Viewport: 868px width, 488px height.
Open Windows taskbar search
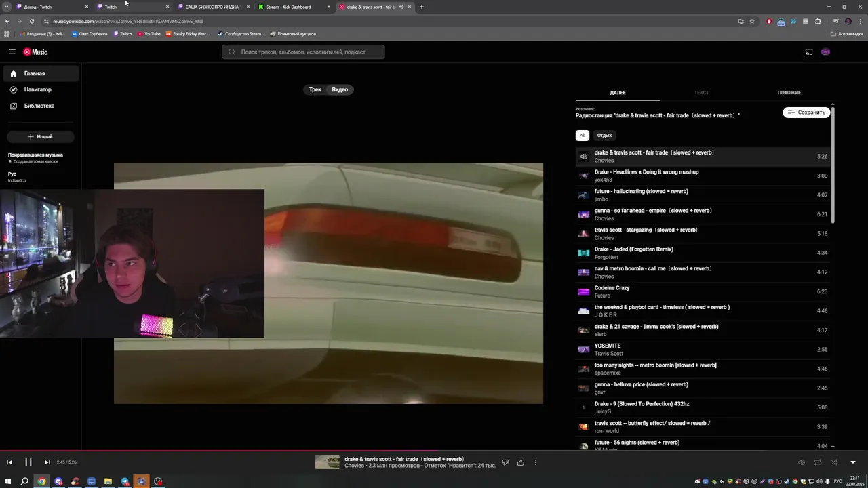(24, 481)
